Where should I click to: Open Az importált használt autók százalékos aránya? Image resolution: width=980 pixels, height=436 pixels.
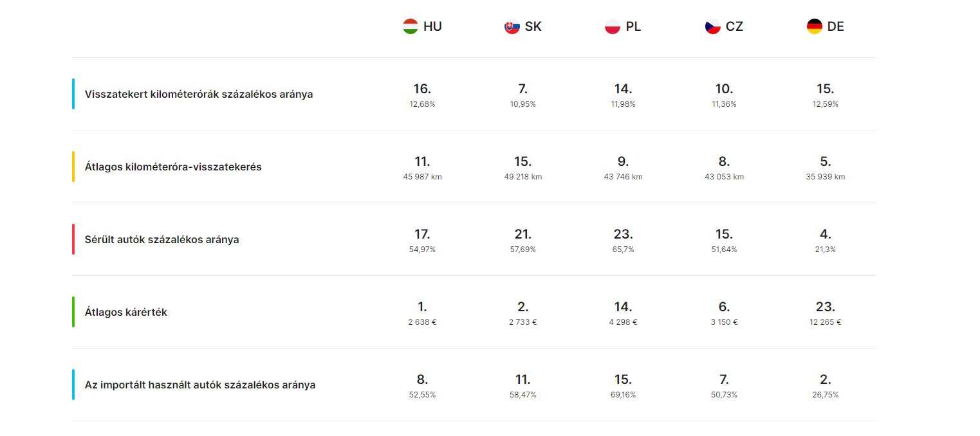(200, 385)
